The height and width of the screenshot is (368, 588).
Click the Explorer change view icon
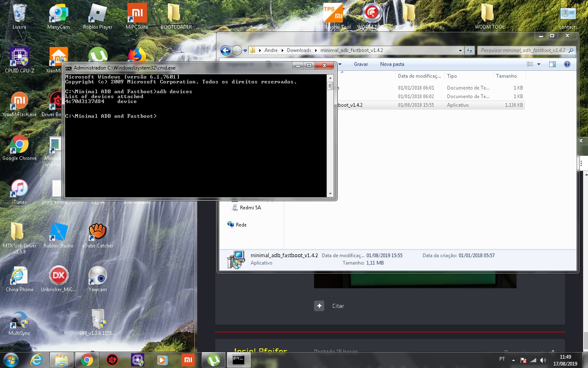(x=530, y=64)
